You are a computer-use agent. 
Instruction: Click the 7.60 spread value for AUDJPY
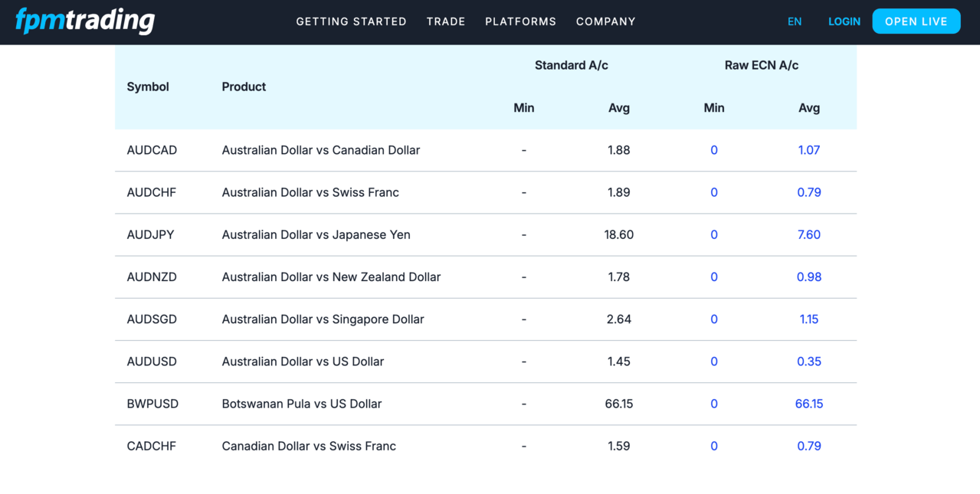(x=808, y=234)
